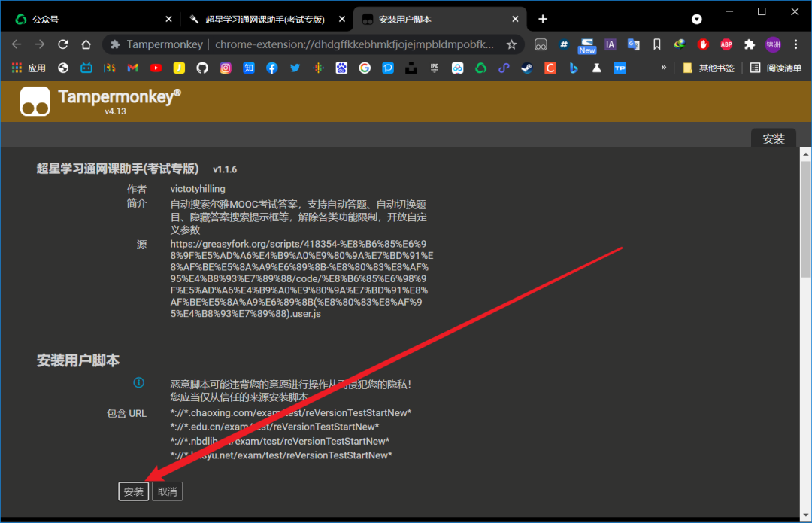Open the red stop-hand ad blocker extension
812x523 pixels.
click(x=703, y=44)
